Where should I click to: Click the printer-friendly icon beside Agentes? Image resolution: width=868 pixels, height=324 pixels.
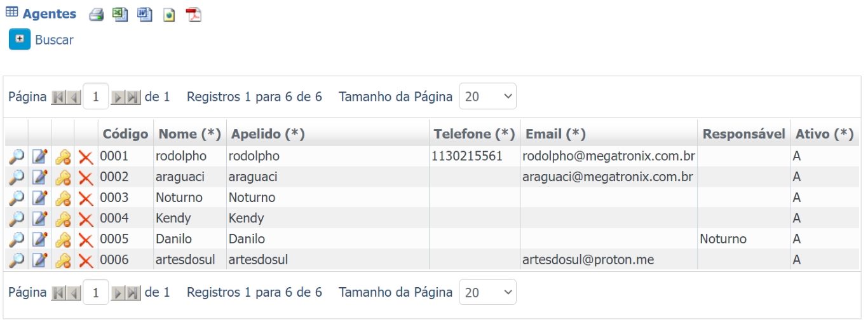(96, 15)
